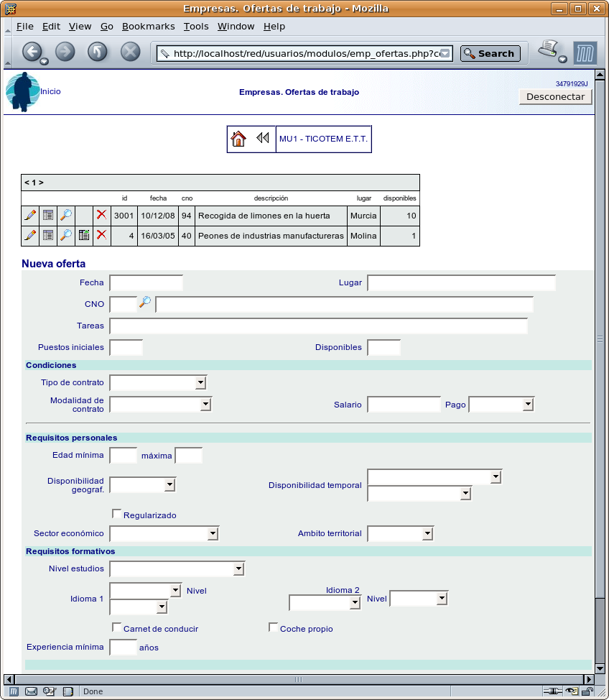Image resolution: width=609 pixels, height=700 pixels.
Task: Enable the Carnet de conducir checkbox
Action: click(116, 627)
